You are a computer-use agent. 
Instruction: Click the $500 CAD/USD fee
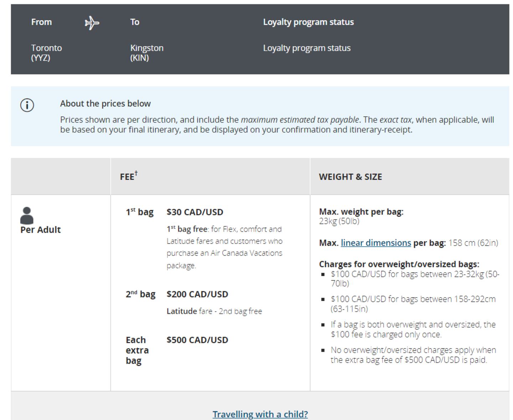coord(197,340)
